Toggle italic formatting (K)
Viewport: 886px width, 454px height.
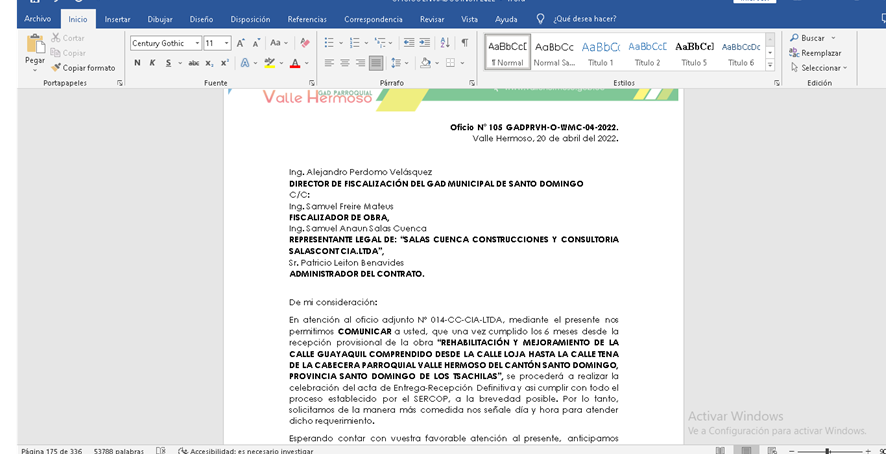(x=153, y=63)
